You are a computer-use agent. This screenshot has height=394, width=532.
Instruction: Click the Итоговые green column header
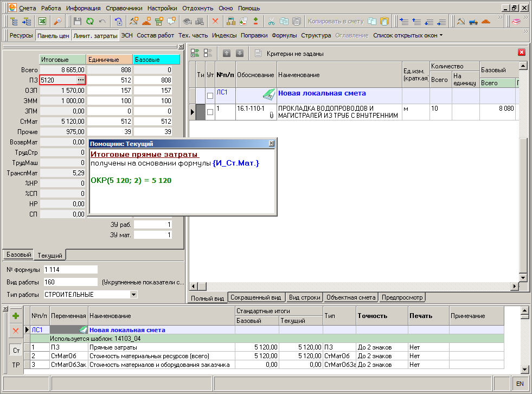(62, 60)
